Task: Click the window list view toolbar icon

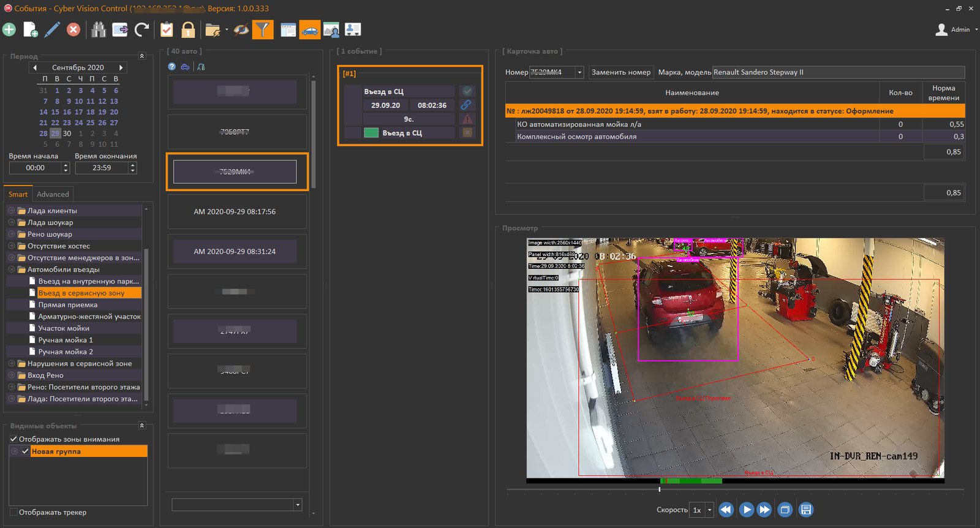Action: [x=288, y=29]
